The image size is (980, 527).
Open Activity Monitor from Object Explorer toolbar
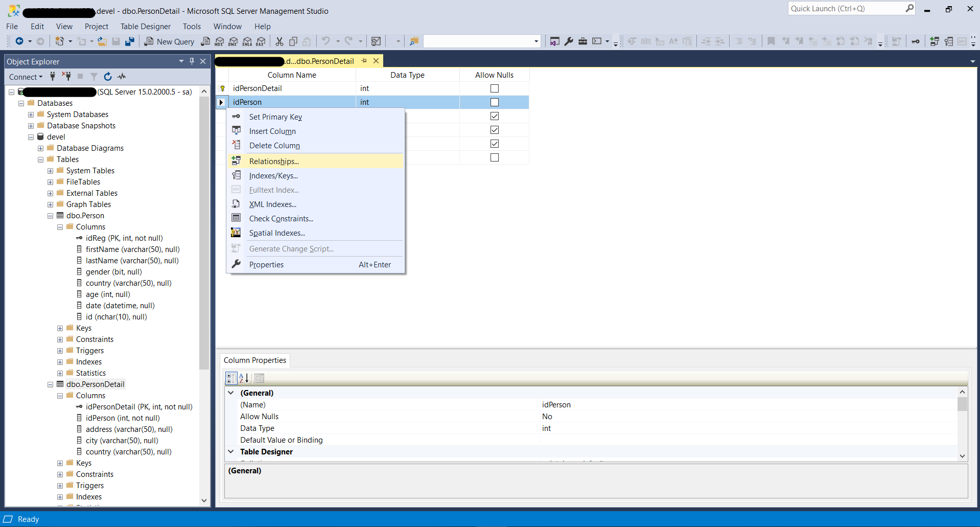(x=122, y=77)
